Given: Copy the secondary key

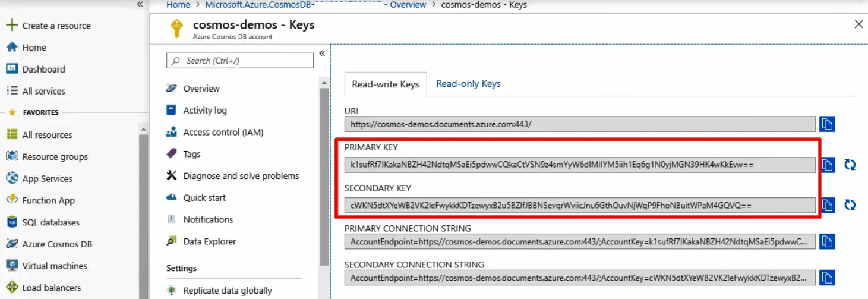Looking at the screenshot, I should pos(827,206).
